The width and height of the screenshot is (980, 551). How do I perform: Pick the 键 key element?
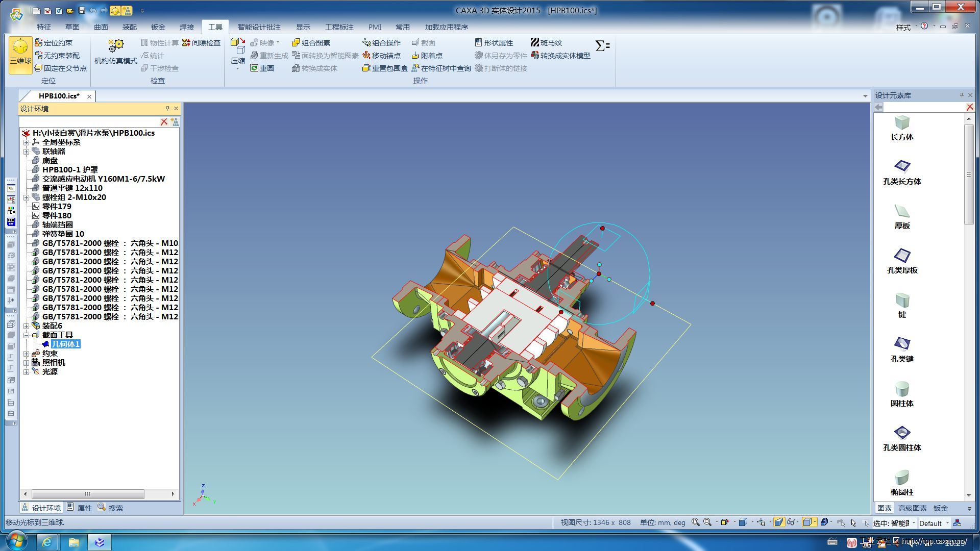[902, 306]
